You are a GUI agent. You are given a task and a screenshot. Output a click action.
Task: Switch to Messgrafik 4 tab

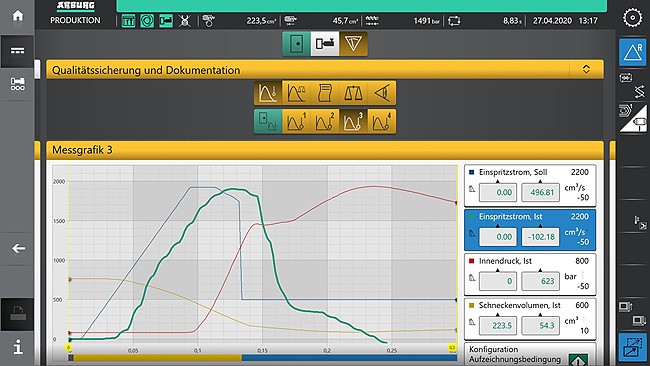pyautogui.click(x=382, y=121)
